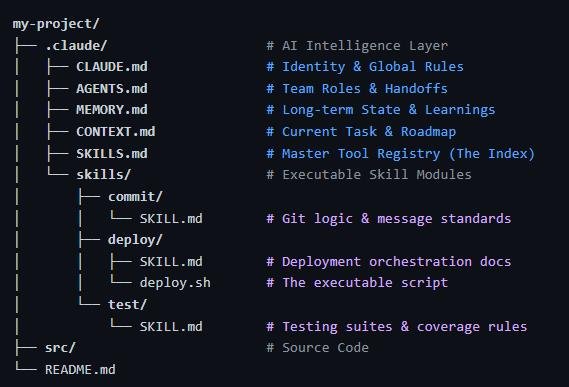
Task: Select the src/ directory name
Action: [x=60, y=348]
